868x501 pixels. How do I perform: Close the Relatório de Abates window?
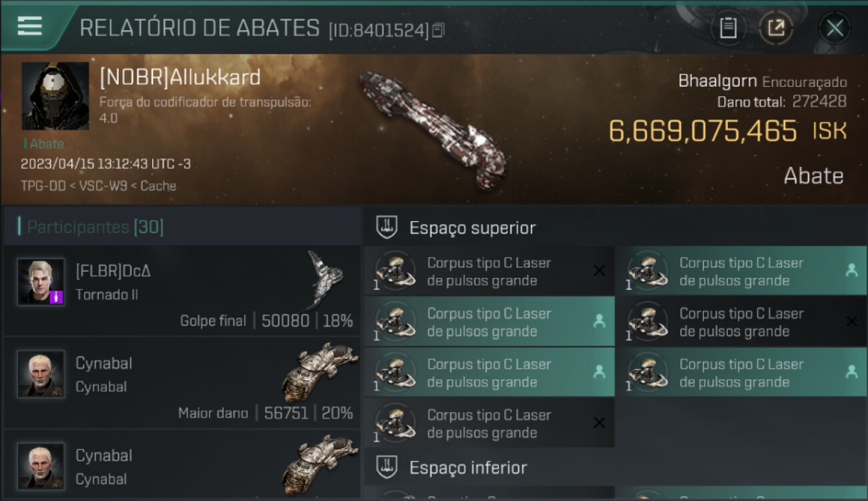coord(835,28)
